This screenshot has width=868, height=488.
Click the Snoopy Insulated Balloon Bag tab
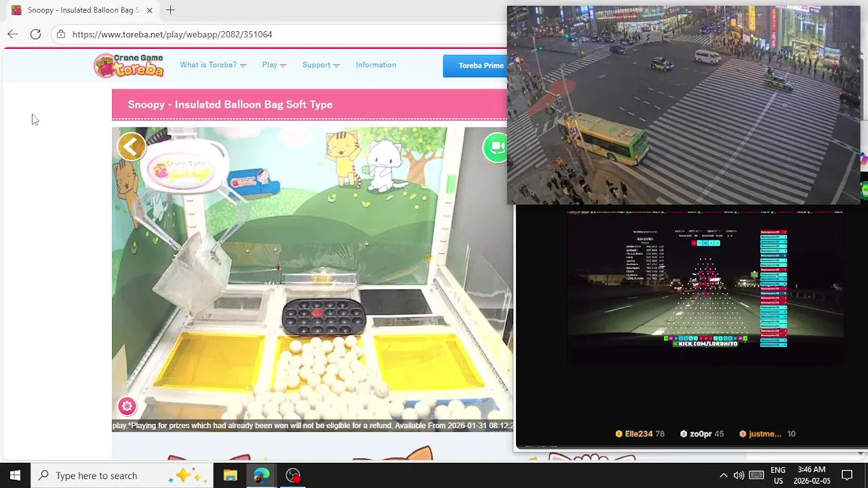click(81, 10)
